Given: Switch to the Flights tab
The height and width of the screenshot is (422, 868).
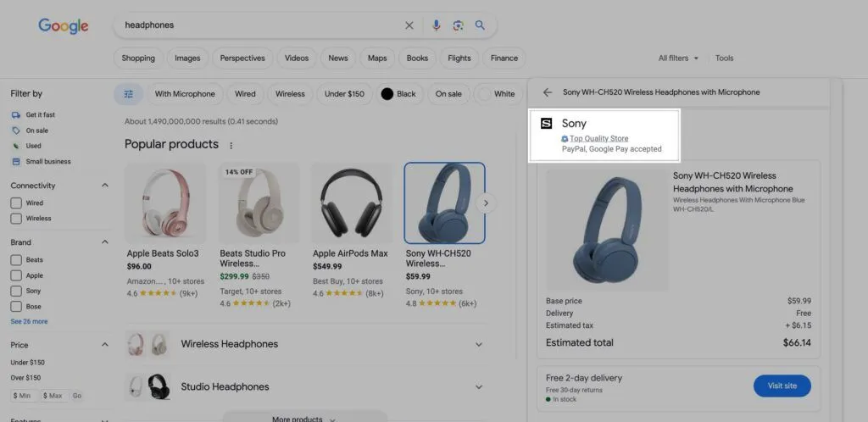Looking at the screenshot, I should coord(459,58).
